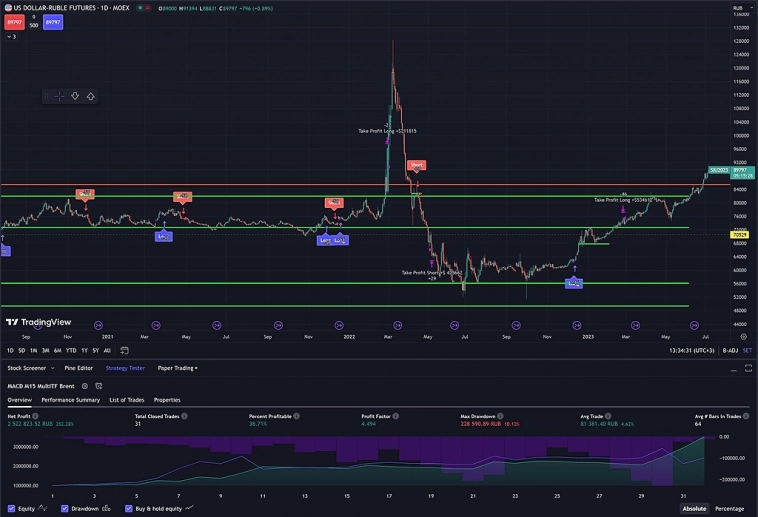Click the TradingView logo
The image size is (758, 517).
pos(38,322)
